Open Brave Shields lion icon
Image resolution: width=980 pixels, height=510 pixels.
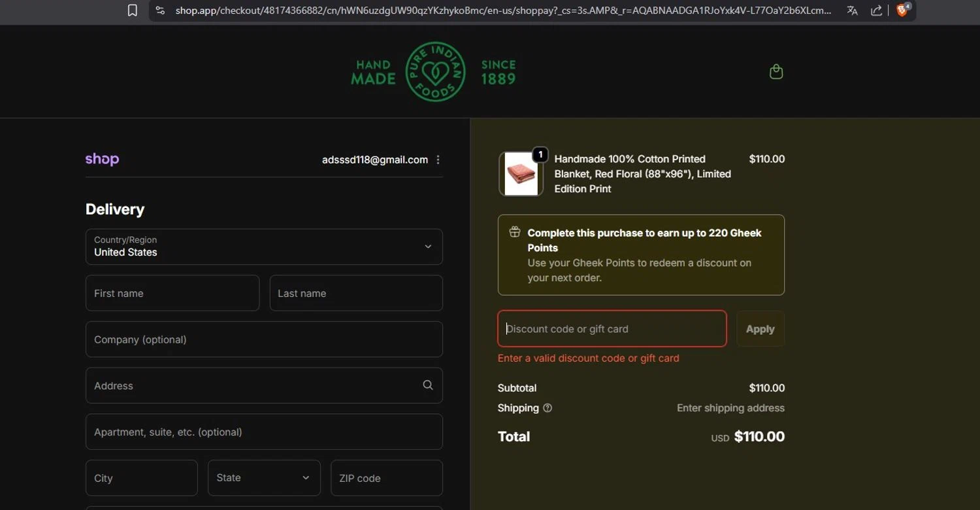point(902,10)
